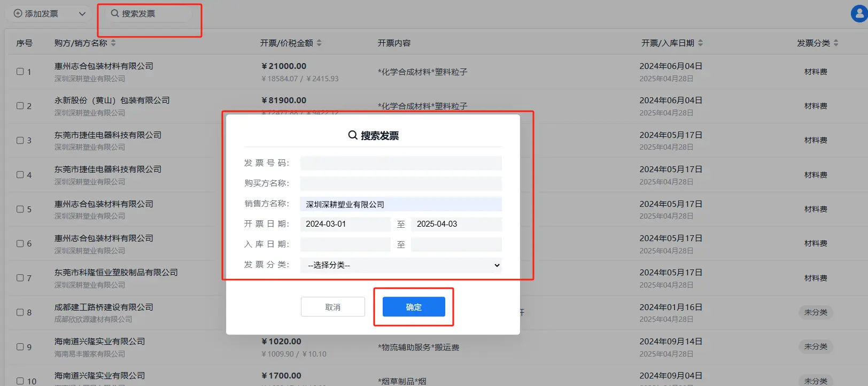Click the 确定 button
The image size is (868, 386).
(x=414, y=307)
